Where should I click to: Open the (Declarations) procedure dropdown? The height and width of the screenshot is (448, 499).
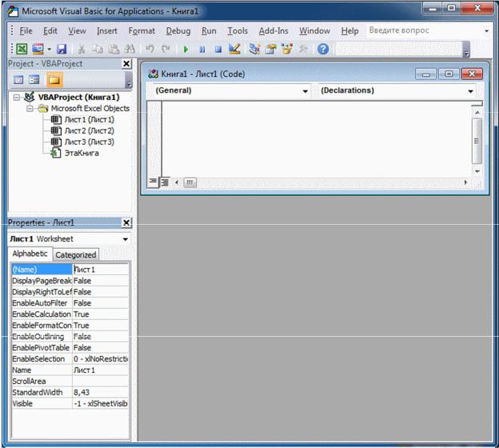pyautogui.click(x=470, y=91)
